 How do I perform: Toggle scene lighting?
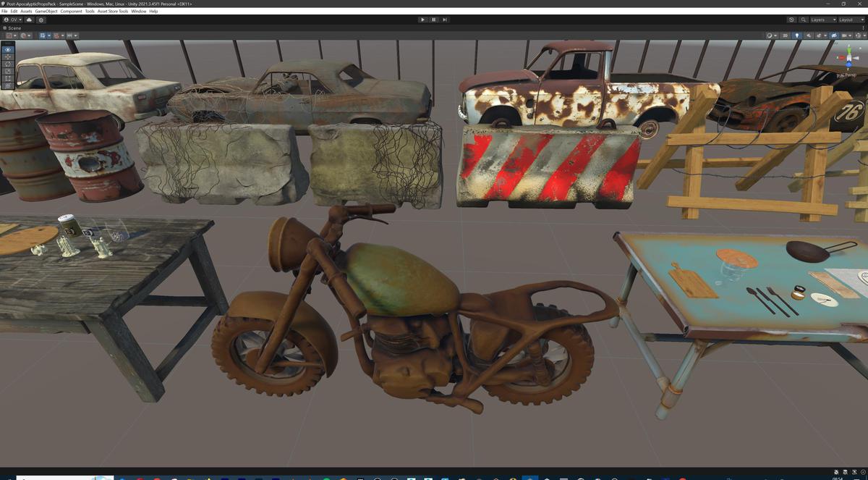click(x=798, y=35)
